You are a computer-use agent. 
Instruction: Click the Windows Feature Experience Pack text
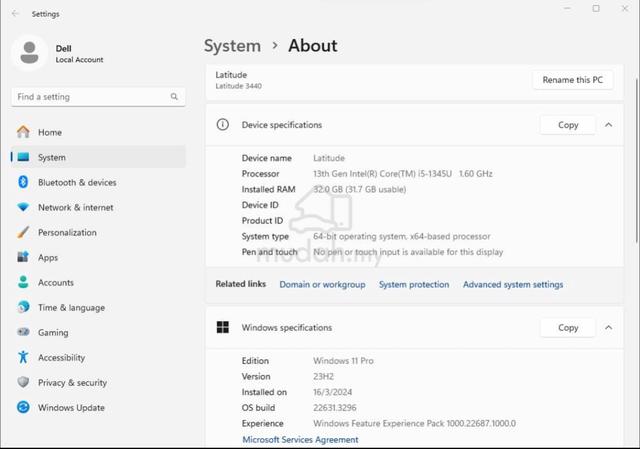pyautogui.click(x=414, y=423)
